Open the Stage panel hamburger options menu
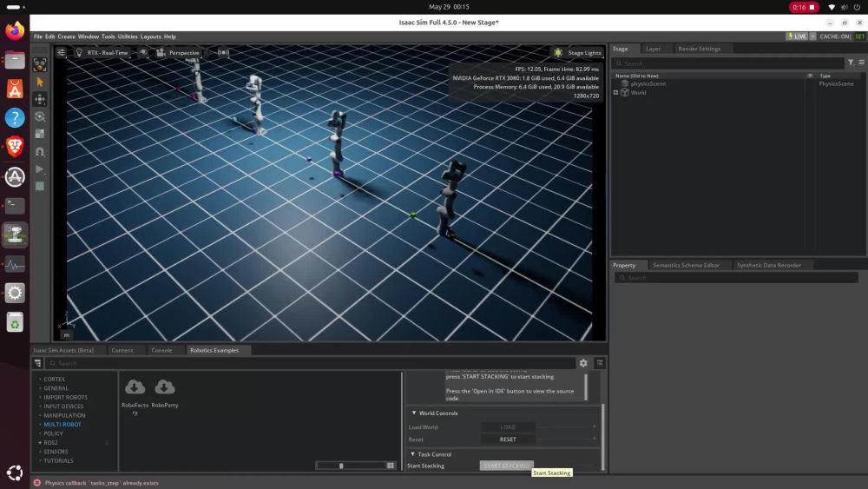The image size is (868, 489). pyautogui.click(x=861, y=63)
